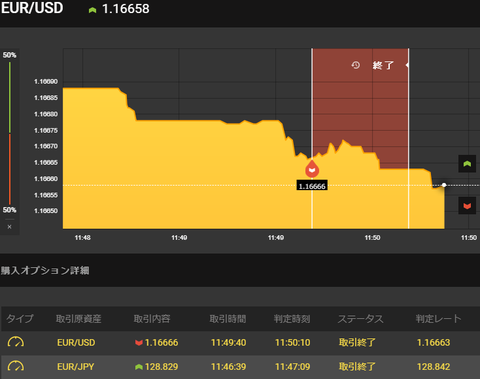
Task: Click expiry time 11:50:10
Action: click(x=292, y=342)
